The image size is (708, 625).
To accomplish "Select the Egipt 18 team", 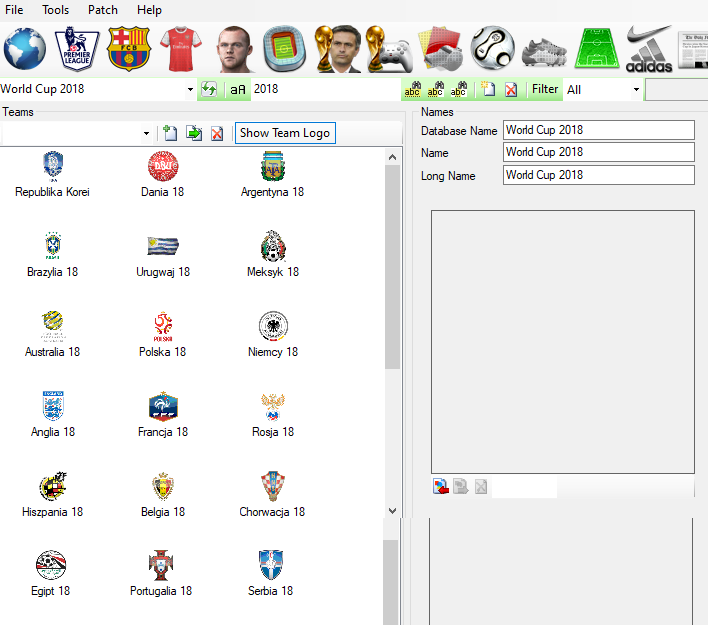I will click(x=51, y=574).
